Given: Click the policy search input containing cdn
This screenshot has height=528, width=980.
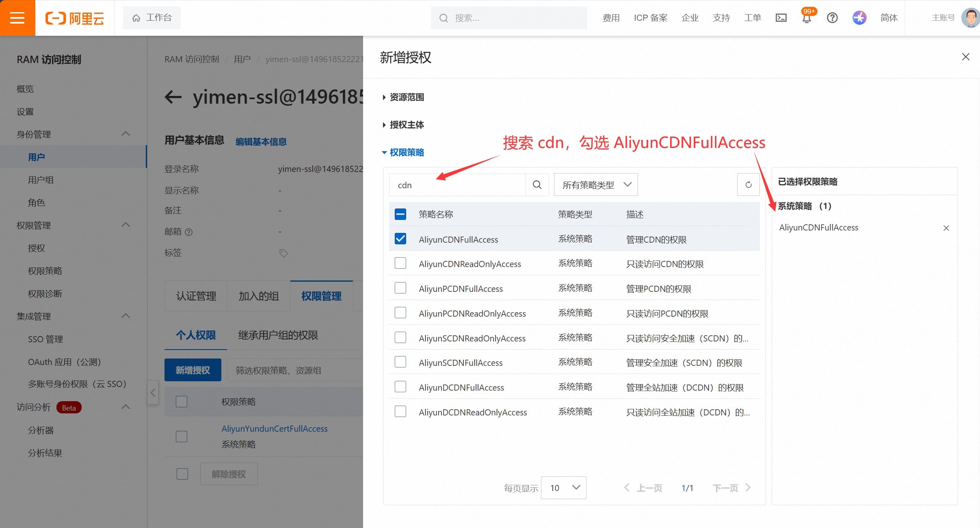Looking at the screenshot, I should 457,185.
